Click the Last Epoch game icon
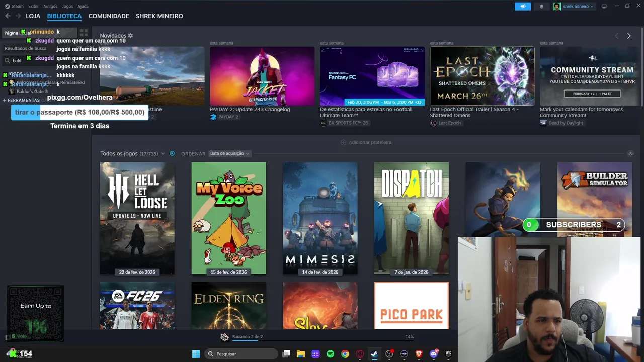Viewport: 644px width, 362px height. 433,123
